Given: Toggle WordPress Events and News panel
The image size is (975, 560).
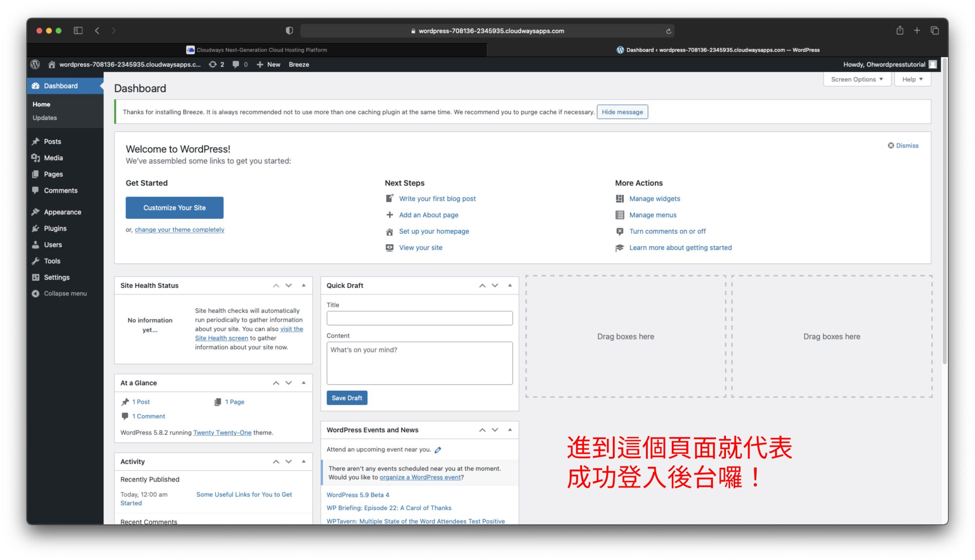Looking at the screenshot, I should [x=510, y=430].
